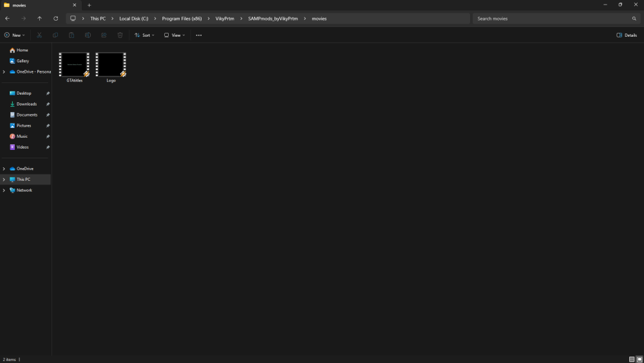Click the PC monitor icon in address bar

point(73,19)
